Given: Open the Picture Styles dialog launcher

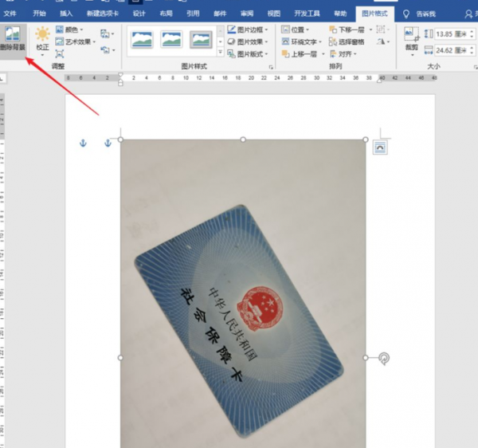Looking at the screenshot, I should click(271, 67).
